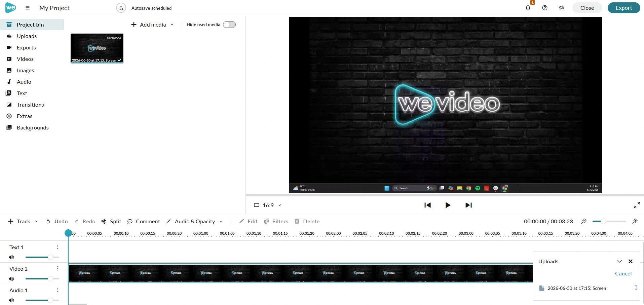Zoom in the timeline
Image resolution: width=644 pixels, height=305 pixels.
tap(635, 221)
